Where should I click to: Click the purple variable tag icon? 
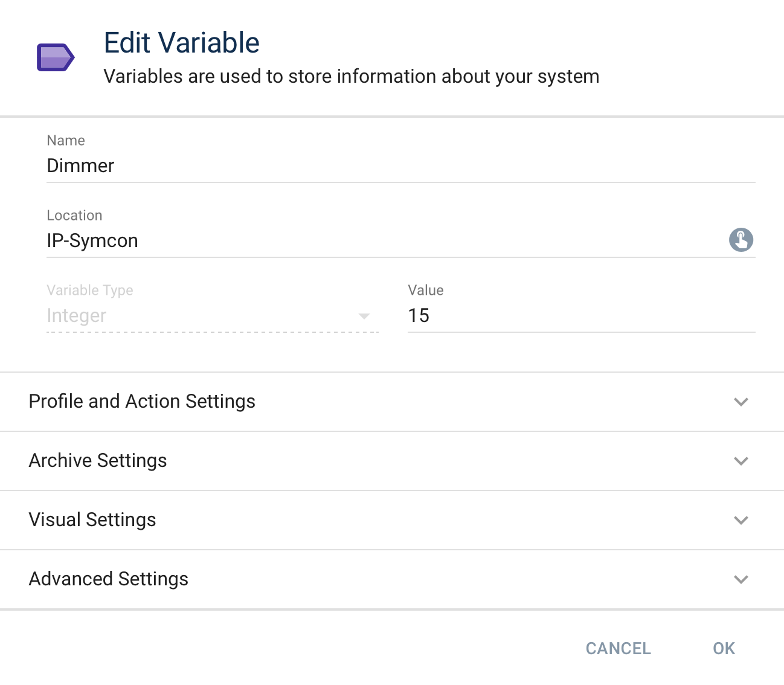tap(56, 58)
